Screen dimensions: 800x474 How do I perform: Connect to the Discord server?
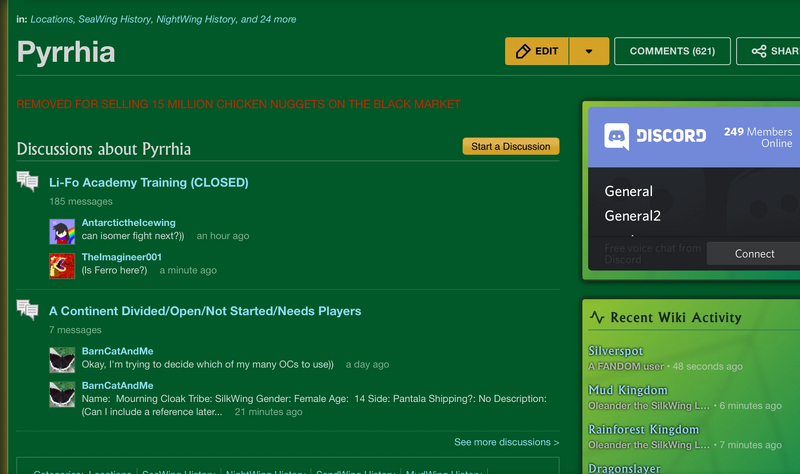pyautogui.click(x=754, y=253)
